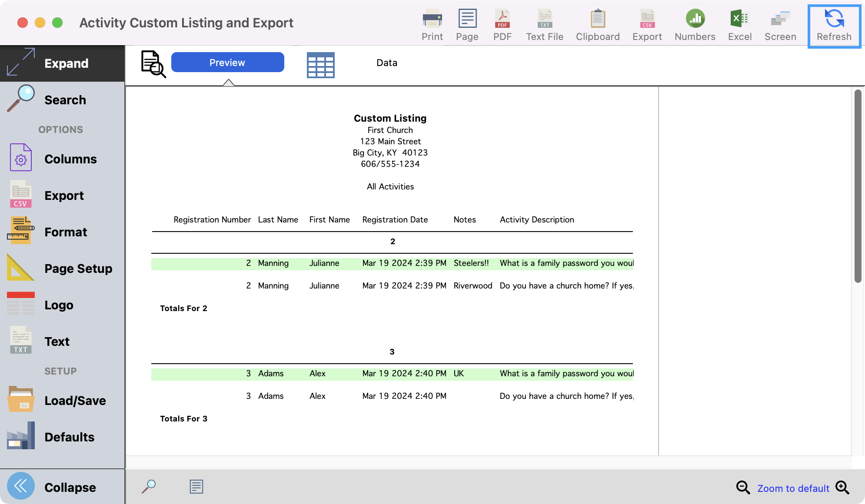Open listing in Numbers
This screenshot has width=865, height=504.
[x=695, y=25]
